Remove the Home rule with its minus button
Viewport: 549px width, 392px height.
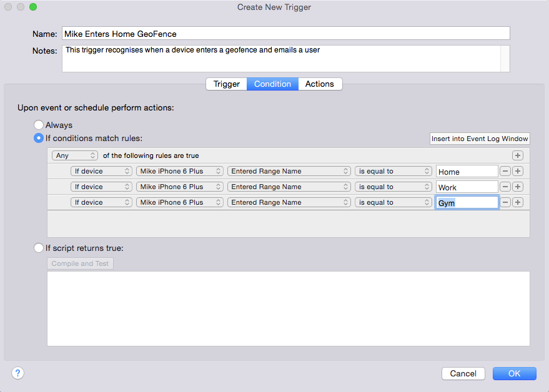pyautogui.click(x=505, y=171)
